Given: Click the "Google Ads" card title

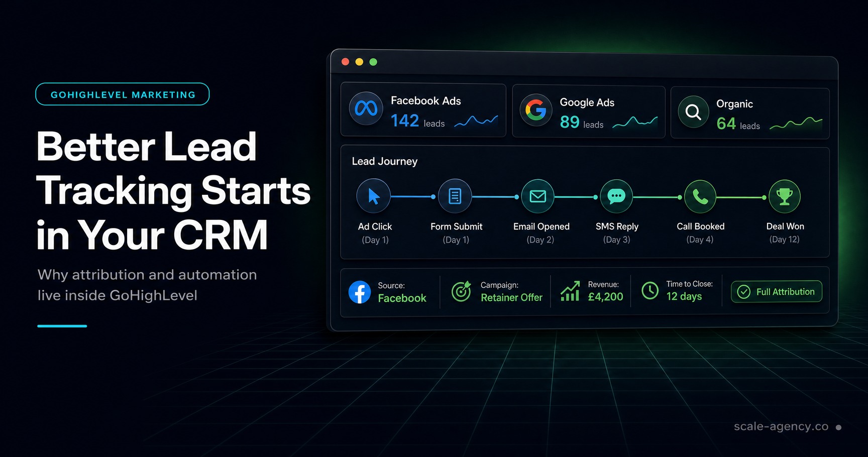Looking at the screenshot, I should (587, 102).
